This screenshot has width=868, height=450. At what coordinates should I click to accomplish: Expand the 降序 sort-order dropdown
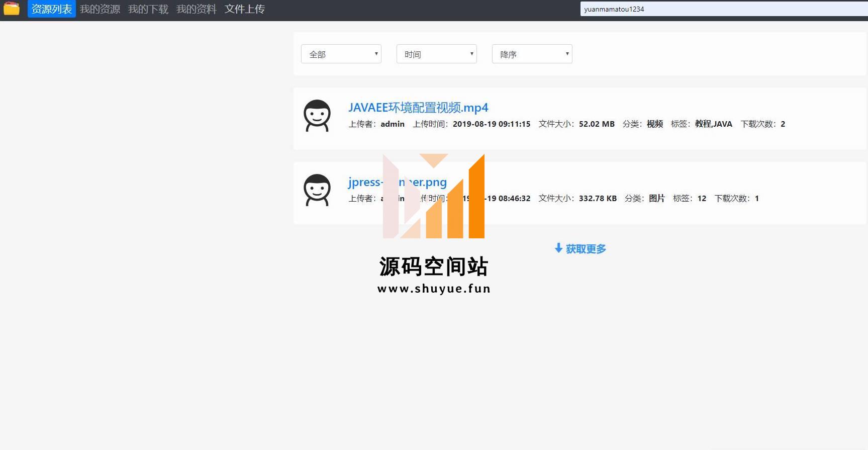coord(532,54)
